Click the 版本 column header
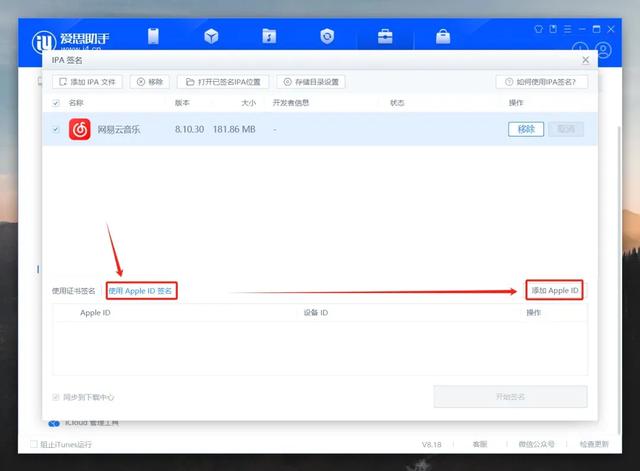Screen dimensions: 640x471 (x=182, y=103)
